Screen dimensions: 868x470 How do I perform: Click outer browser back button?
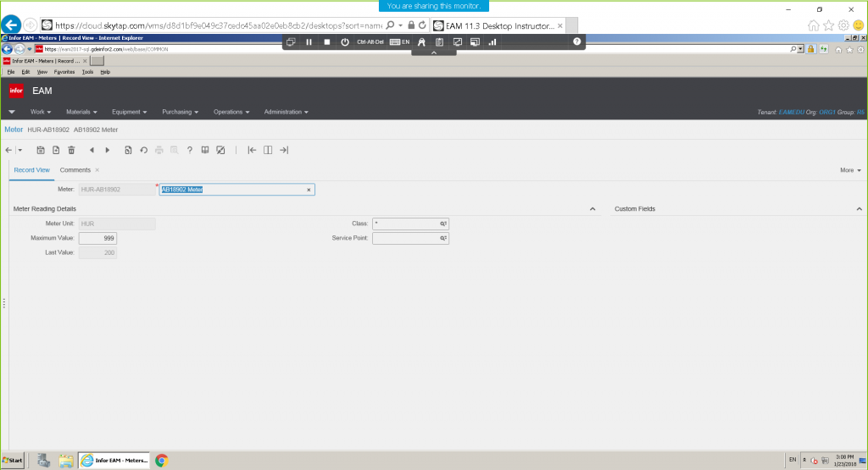coord(10,25)
